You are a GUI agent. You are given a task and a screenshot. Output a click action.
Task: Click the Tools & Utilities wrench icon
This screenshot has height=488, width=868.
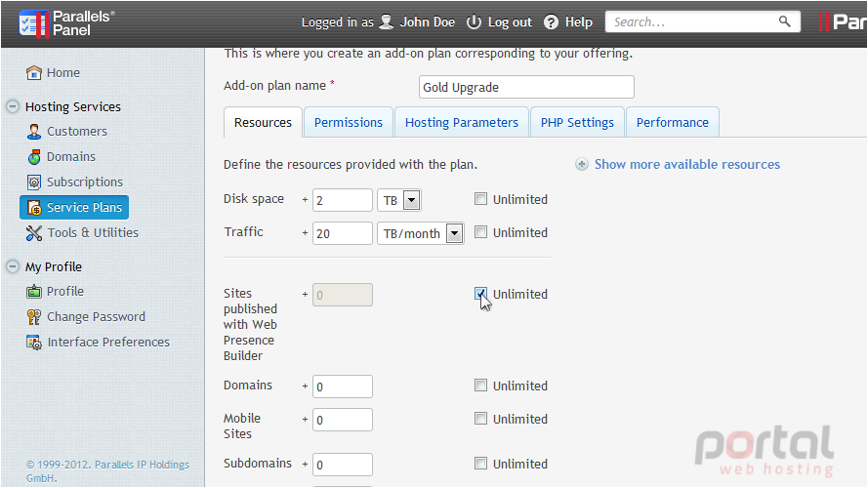point(34,233)
